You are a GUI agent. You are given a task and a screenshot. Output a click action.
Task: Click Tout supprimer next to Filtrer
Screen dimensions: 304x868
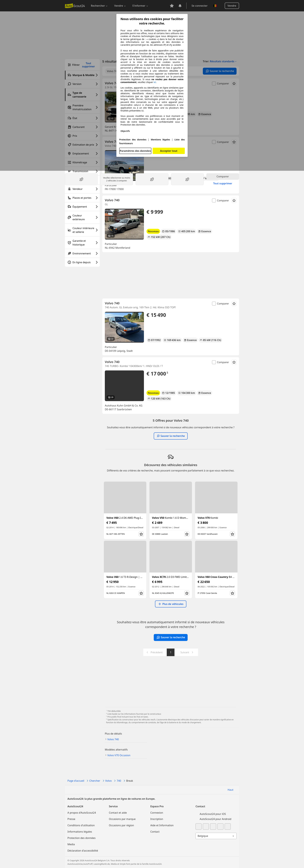pos(88,65)
